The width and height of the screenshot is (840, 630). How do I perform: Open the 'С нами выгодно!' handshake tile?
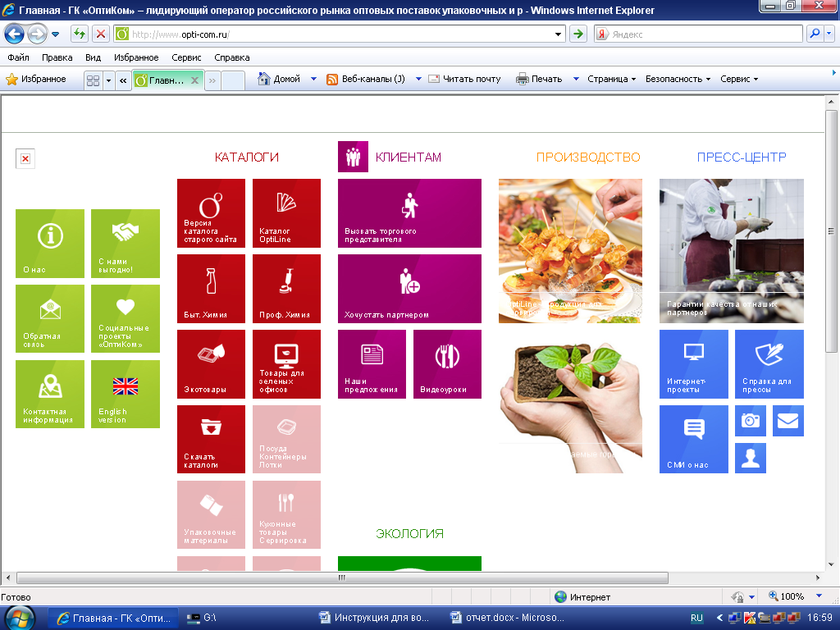click(126, 243)
